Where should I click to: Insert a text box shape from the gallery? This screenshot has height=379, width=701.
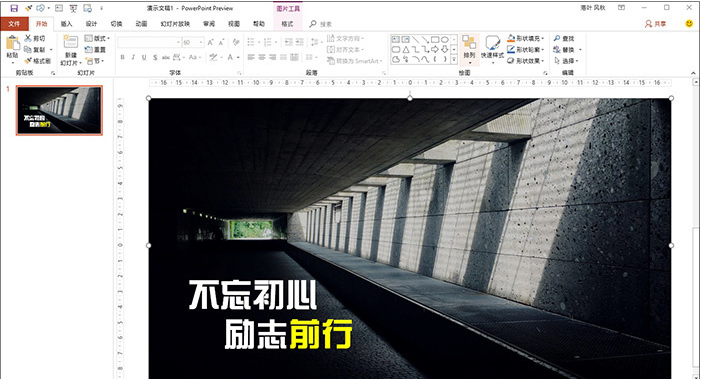[396, 39]
